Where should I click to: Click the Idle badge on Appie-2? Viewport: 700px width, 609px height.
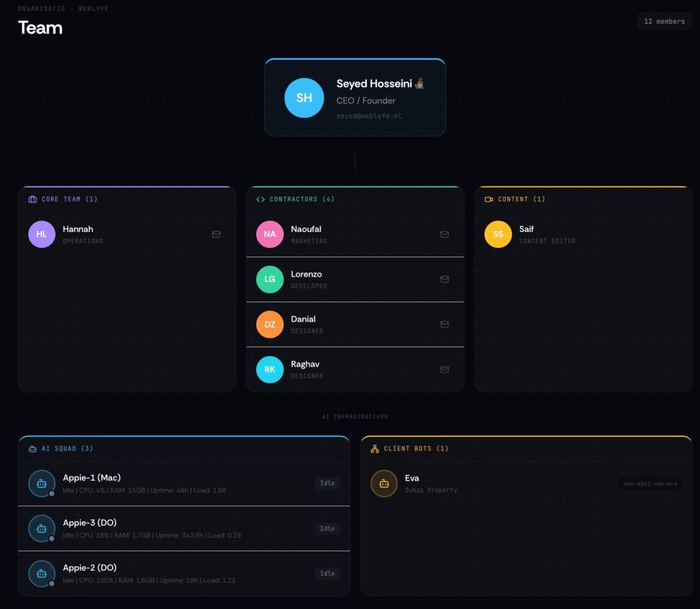click(x=327, y=573)
